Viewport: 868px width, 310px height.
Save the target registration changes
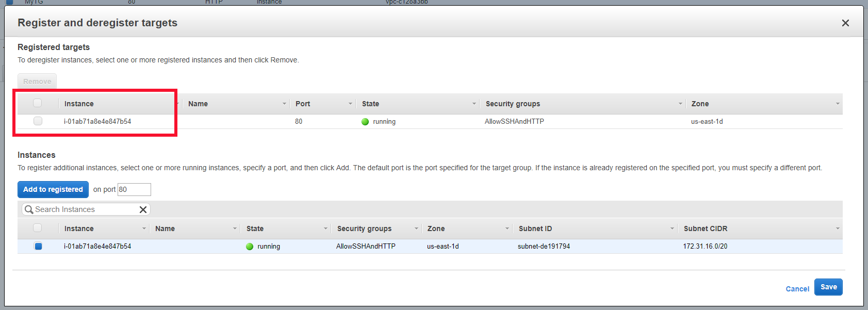pos(828,287)
